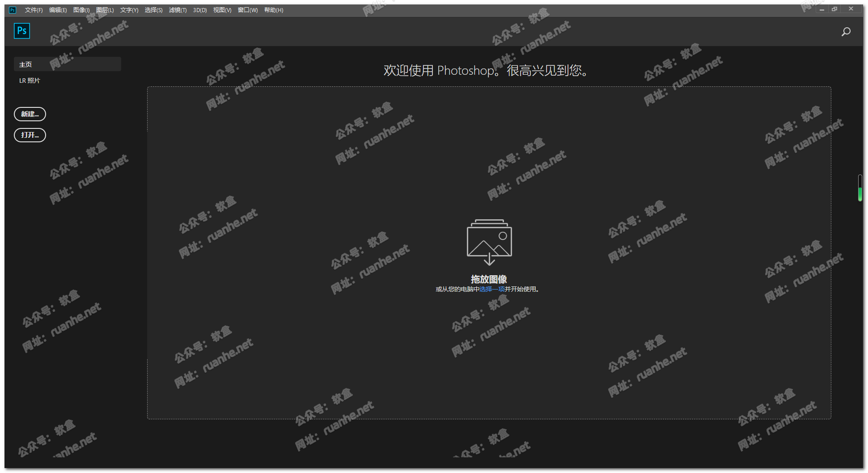Image resolution: width=868 pixels, height=473 pixels.
Task: Select the 主页 sidebar tab
Action: (x=67, y=64)
